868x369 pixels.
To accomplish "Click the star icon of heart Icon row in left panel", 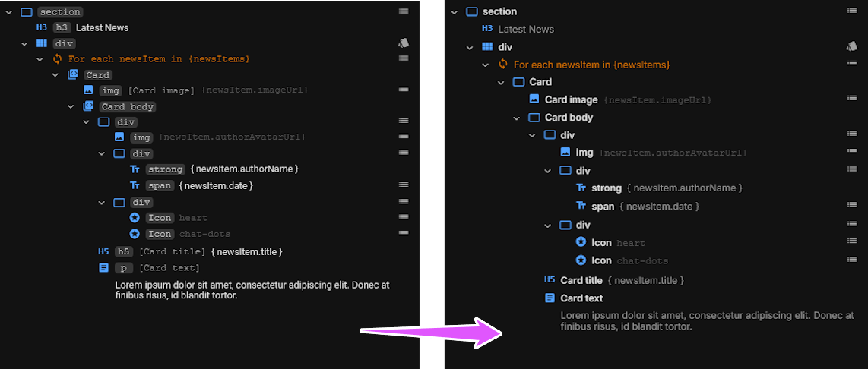I will pyautogui.click(x=135, y=217).
